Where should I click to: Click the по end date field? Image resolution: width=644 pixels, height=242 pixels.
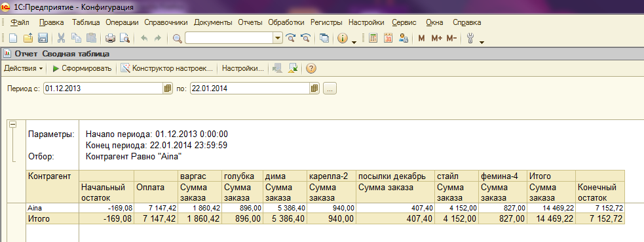click(x=250, y=88)
